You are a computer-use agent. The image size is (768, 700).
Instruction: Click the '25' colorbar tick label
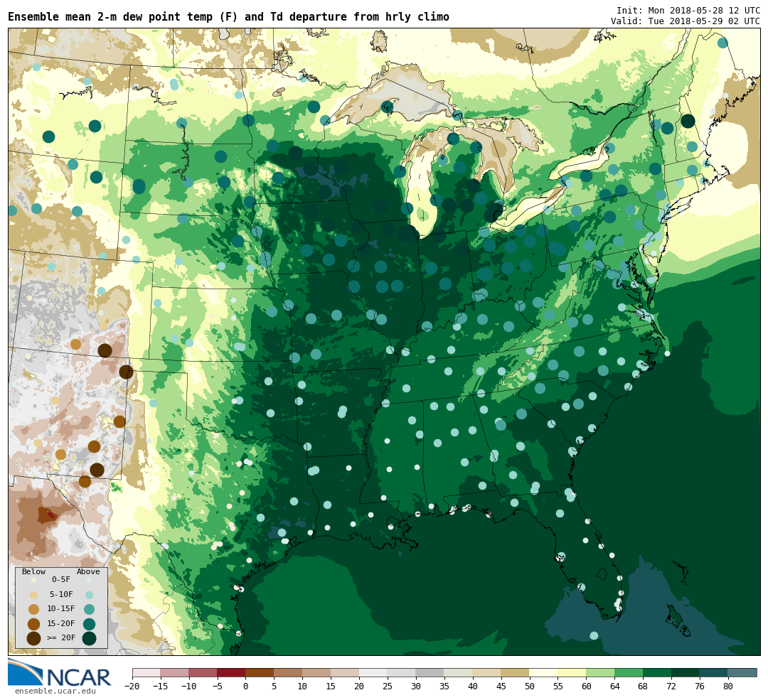click(388, 686)
